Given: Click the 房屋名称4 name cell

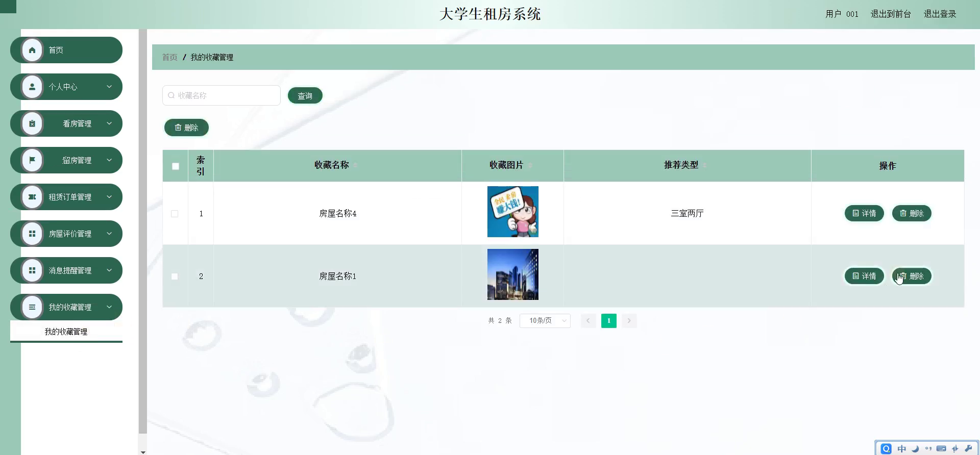Looking at the screenshot, I should pyautogui.click(x=337, y=213).
